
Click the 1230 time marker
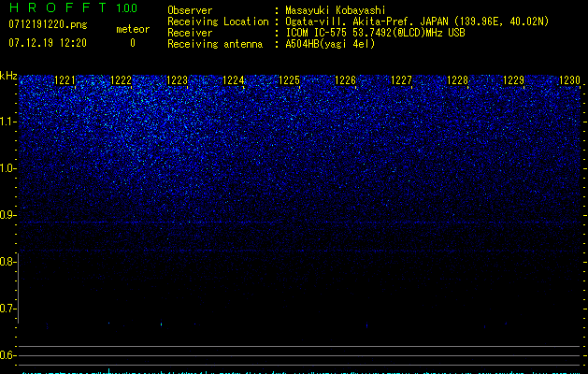(x=569, y=80)
